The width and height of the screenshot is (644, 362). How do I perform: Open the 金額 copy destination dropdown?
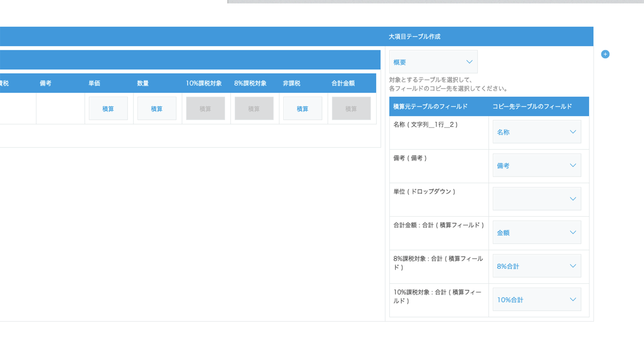pyautogui.click(x=537, y=232)
